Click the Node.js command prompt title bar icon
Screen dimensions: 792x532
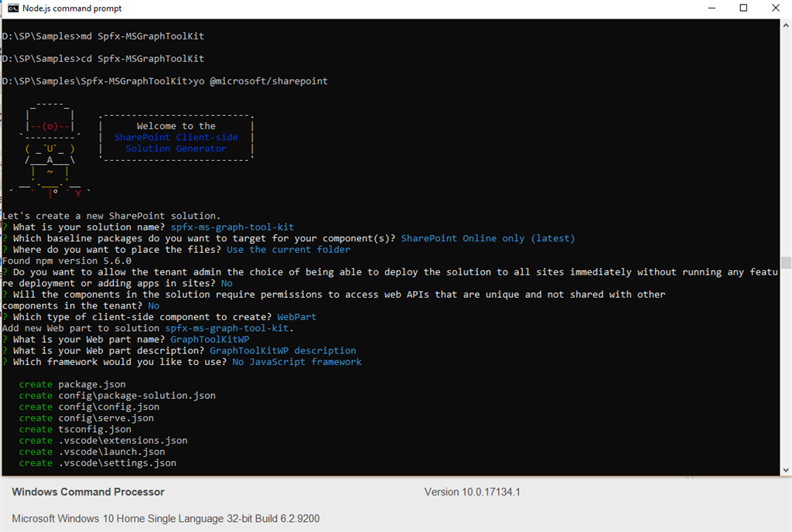pos(10,9)
